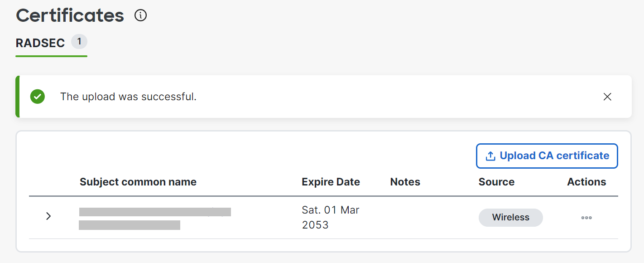Dismiss the upload success notification
The height and width of the screenshot is (263, 644).
(607, 97)
